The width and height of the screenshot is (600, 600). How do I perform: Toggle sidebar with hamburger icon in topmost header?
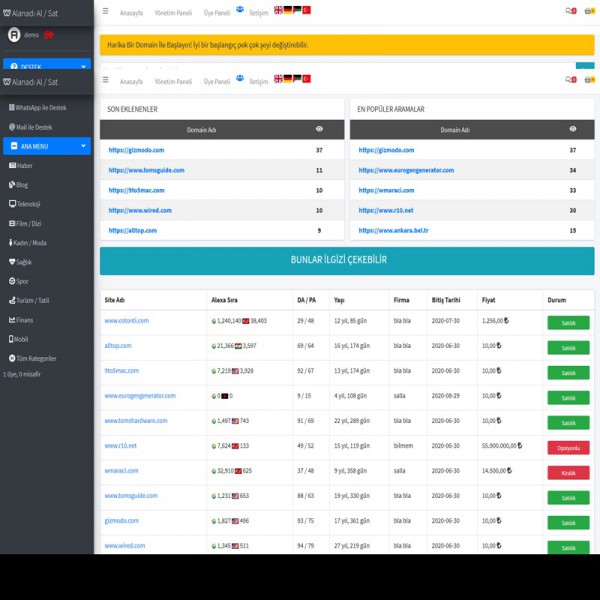[106, 11]
